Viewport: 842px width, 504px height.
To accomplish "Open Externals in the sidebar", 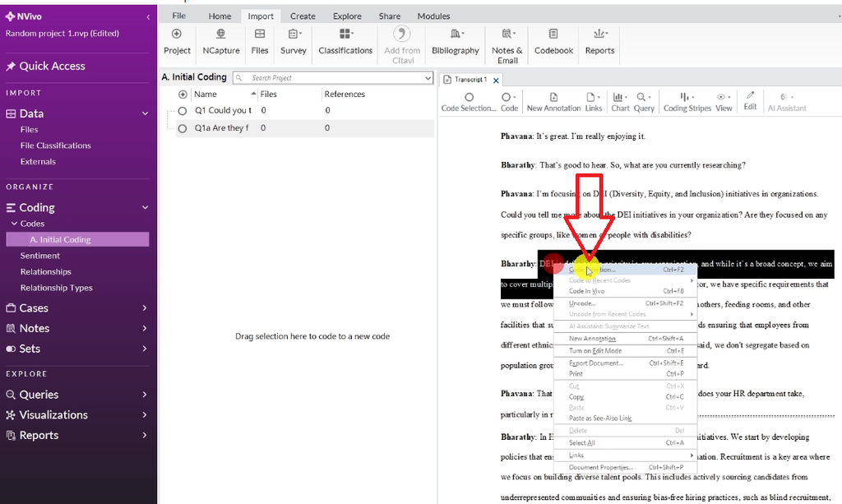I will pos(38,161).
